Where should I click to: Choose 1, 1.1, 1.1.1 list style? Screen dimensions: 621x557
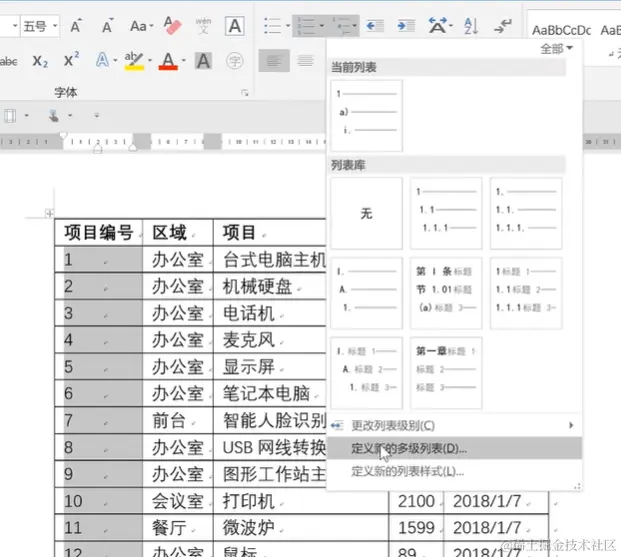[x=446, y=214]
